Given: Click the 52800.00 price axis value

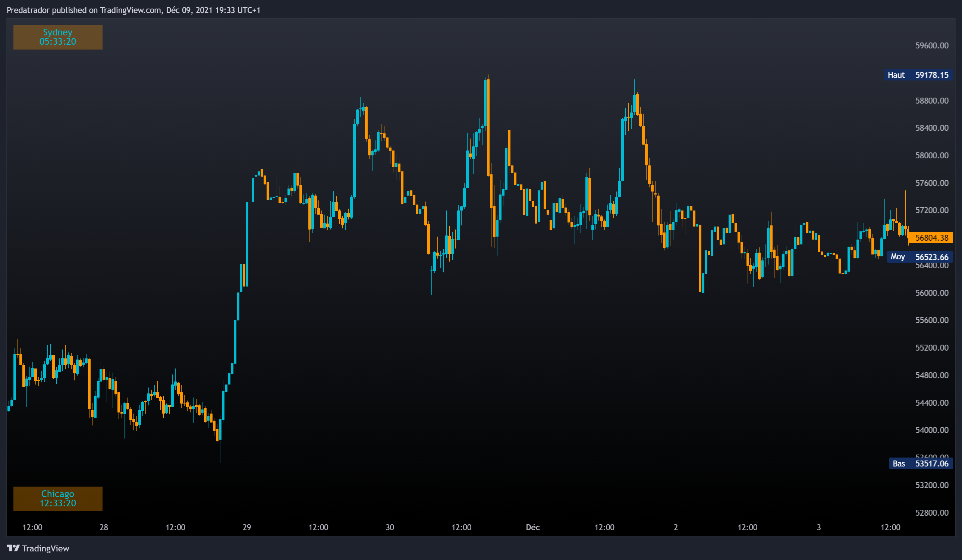Looking at the screenshot, I should pos(932,512).
